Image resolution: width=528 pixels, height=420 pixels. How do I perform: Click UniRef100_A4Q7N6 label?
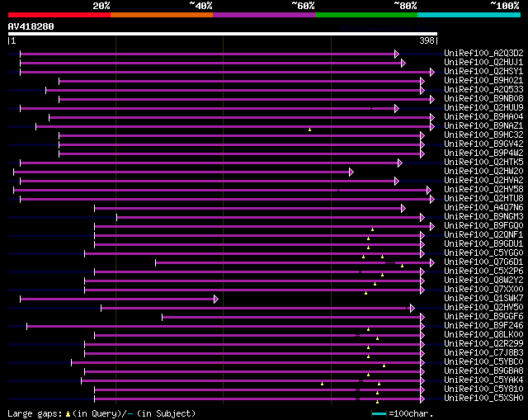click(x=483, y=208)
